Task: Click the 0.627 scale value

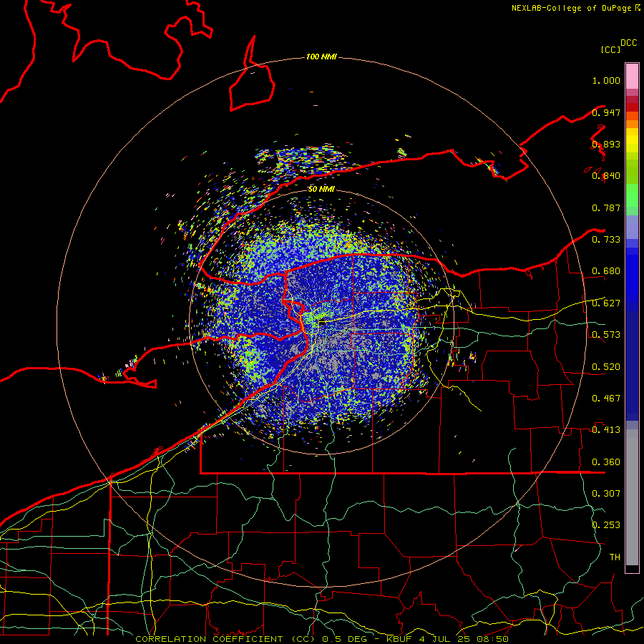Action: pos(606,303)
